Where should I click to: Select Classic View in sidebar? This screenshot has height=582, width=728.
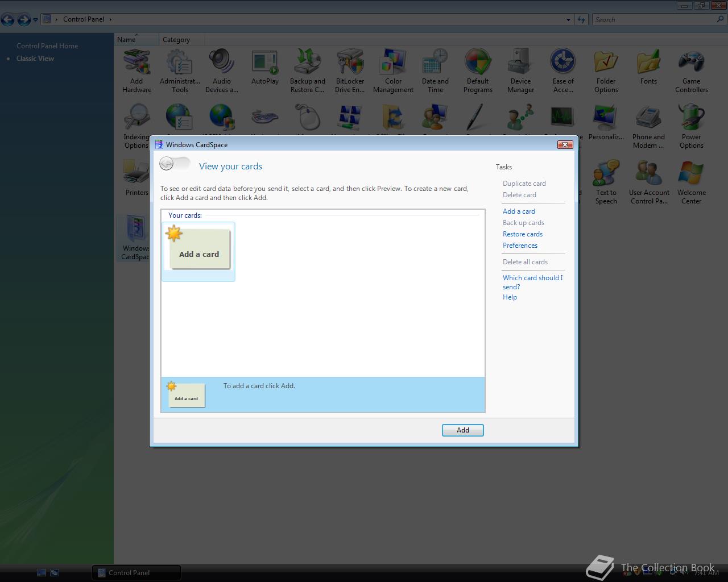35,59
